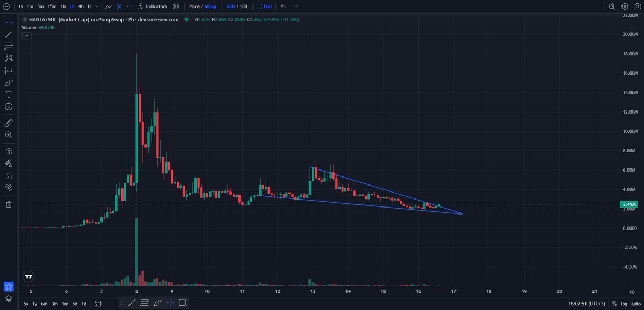Open the forecasting and measurement tools
The image size is (644, 310).
pyautogui.click(x=9, y=71)
